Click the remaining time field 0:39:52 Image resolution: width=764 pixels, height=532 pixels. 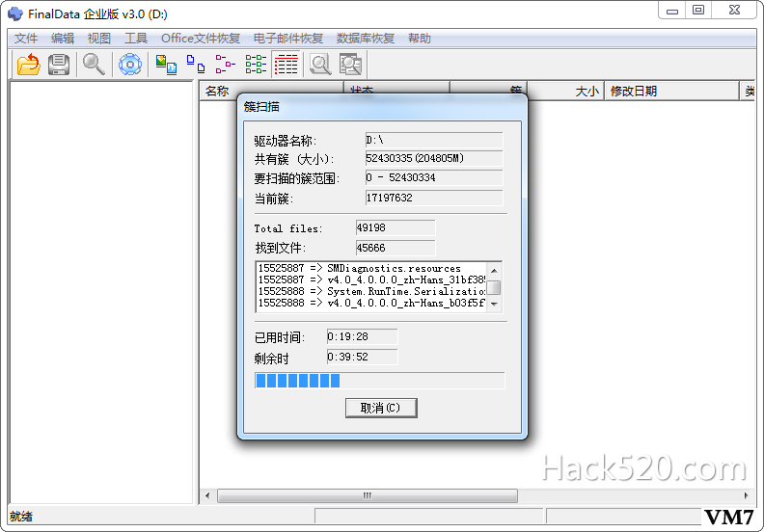(362, 357)
